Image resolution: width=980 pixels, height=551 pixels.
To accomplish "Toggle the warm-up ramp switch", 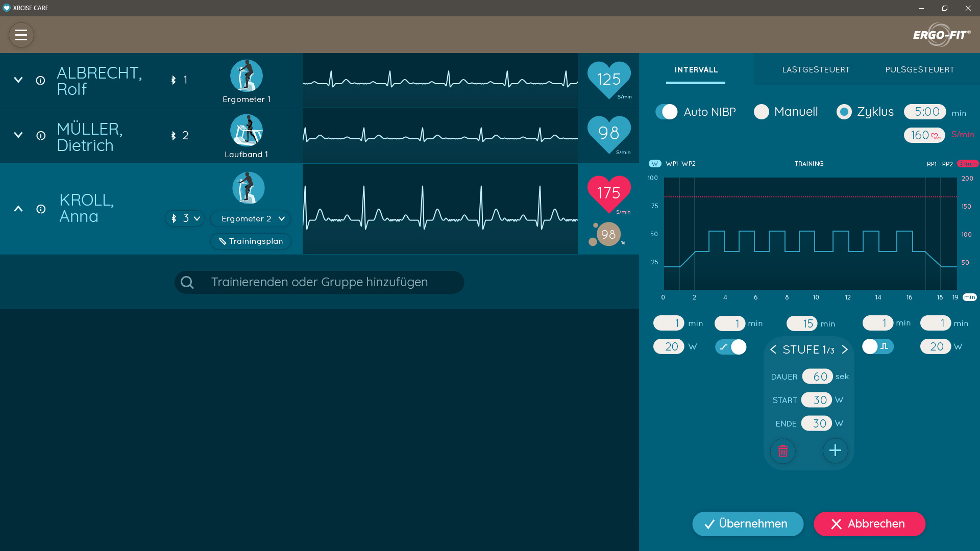I will [731, 347].
